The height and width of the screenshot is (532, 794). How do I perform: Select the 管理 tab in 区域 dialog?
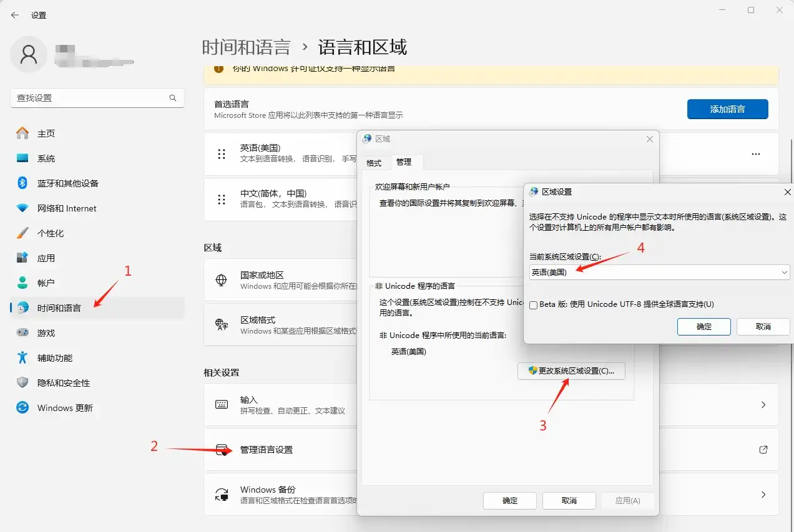coord(404,162)
